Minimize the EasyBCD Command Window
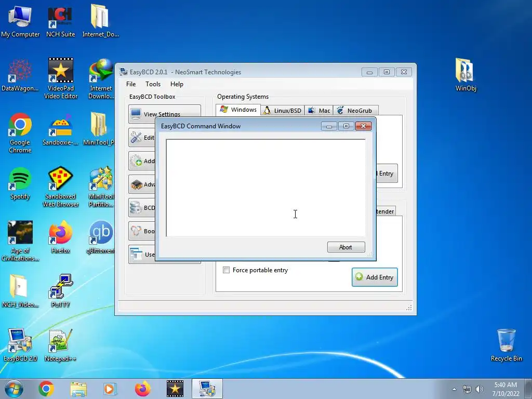This screenshot has height=399, width=532. [329, 126]
